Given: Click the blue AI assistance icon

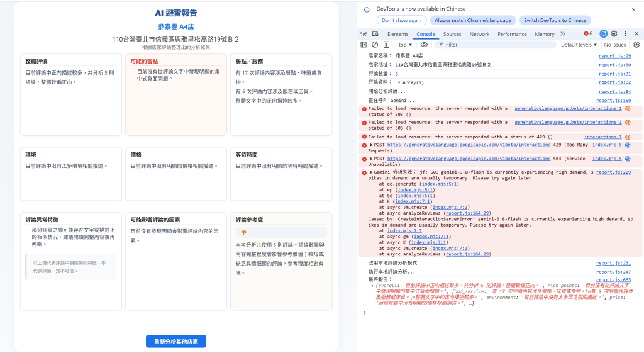Looking at the screenshot, I should 603,34.
